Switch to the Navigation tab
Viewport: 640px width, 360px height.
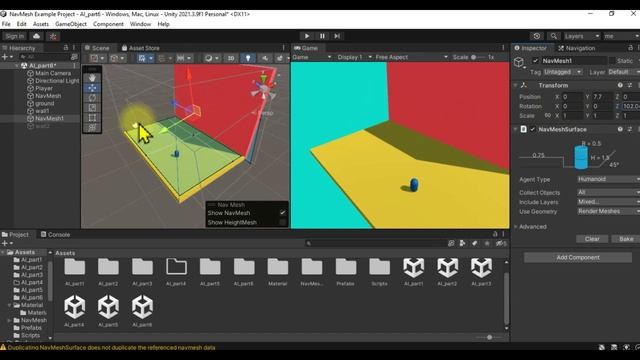click(x=576, y=48)
